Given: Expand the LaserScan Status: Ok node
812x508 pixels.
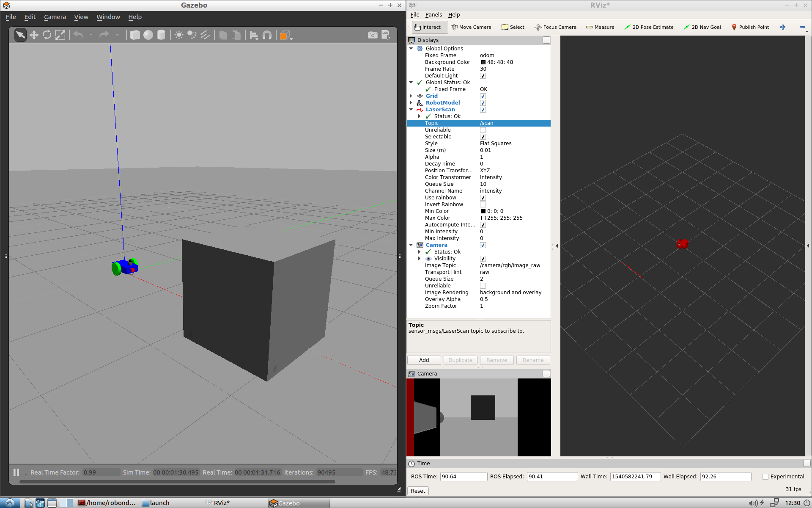Looking at the screenshot, I should point(420,116).
